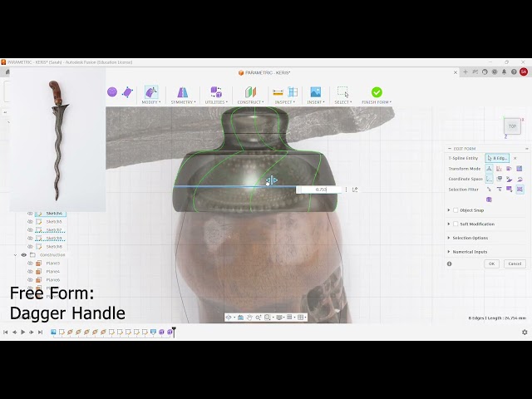The height and width of the screenshot is (399, 532).
Task: Toggle visibility of Sketch7
Action: (x=30, y=230)
